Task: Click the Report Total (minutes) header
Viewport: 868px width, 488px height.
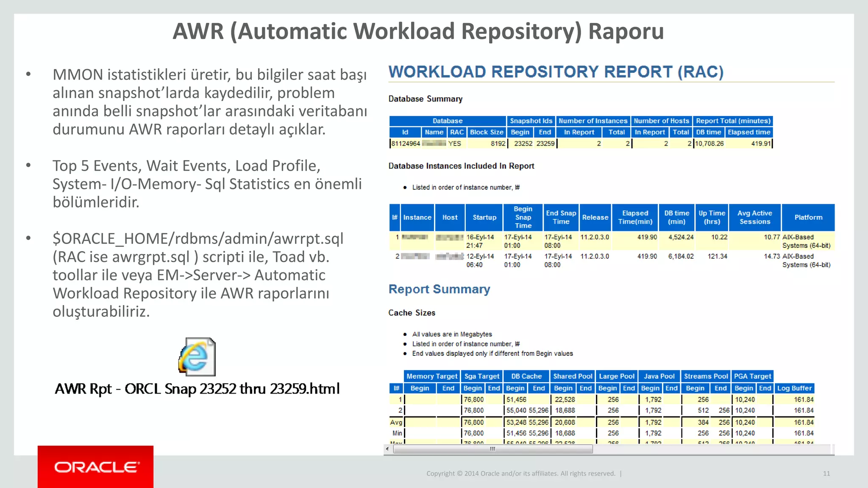Action: (x=733, y=121)
